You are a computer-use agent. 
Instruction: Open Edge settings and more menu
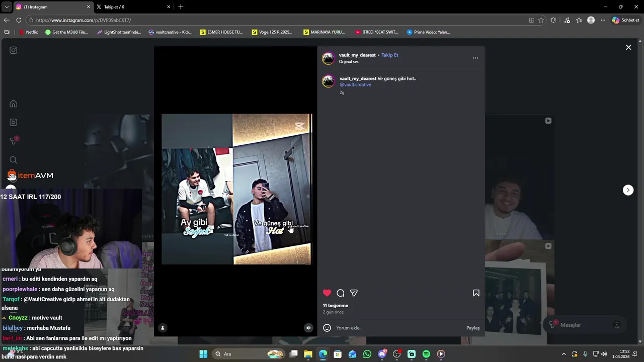click(x=603, y=20)
